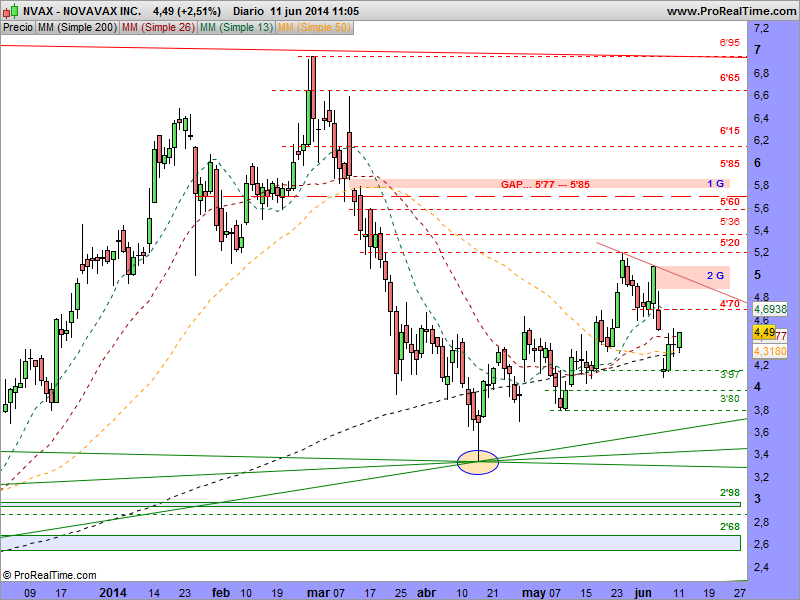This screenshot has width=800, height=600.
Task: Click the 2014 year label on time axis
Action: pyautogui.click(x=113, y=592)
